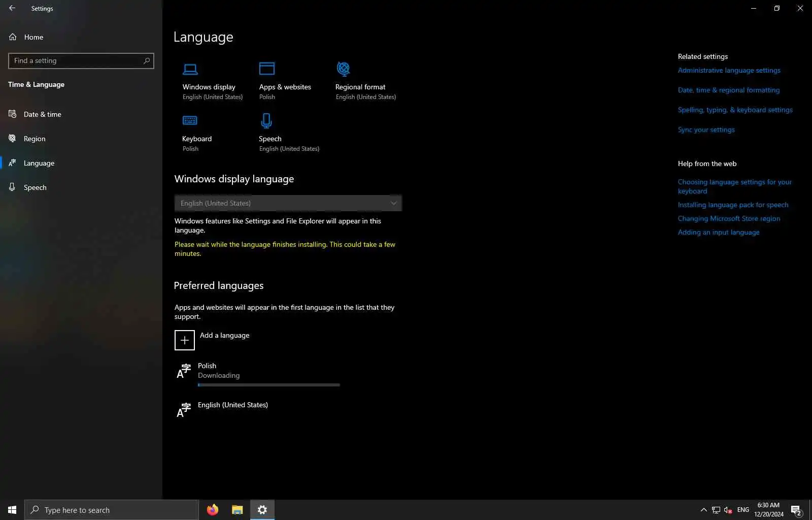The image size is (812, 520).
Task: Click the taskbar Type here to search box
Action: [x=112, y=510]
